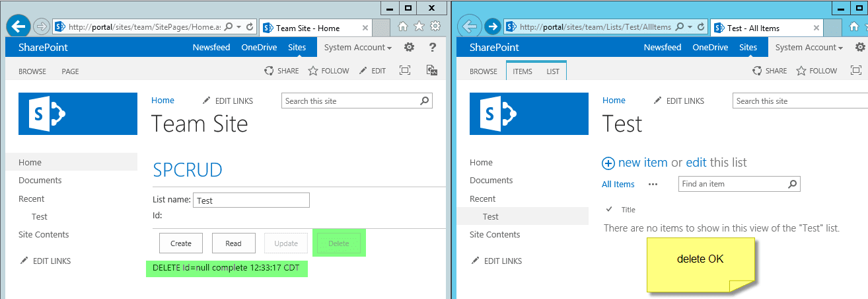Click help question mark in Team Site window
868x299 pixels.
pyautogui.click(x=433, y=48)
